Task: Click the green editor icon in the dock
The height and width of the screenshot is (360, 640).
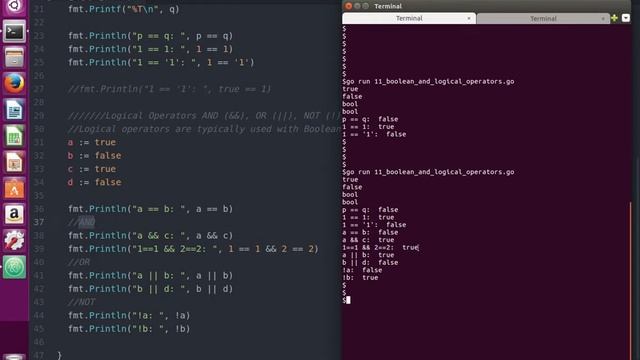Action: pos(14,267)
